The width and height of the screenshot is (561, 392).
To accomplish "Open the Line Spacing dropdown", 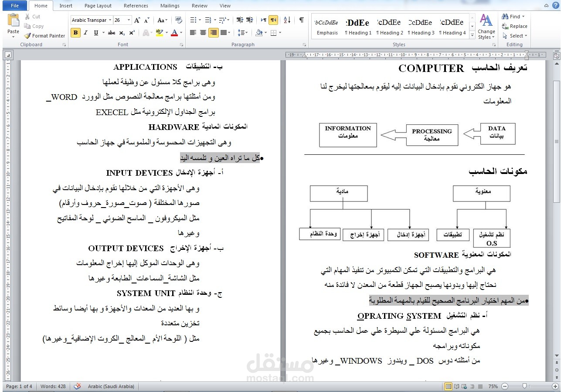I will [243, 33].
